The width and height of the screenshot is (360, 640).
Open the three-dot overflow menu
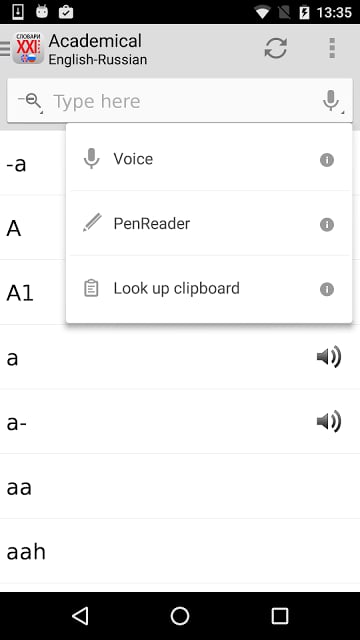332,48
